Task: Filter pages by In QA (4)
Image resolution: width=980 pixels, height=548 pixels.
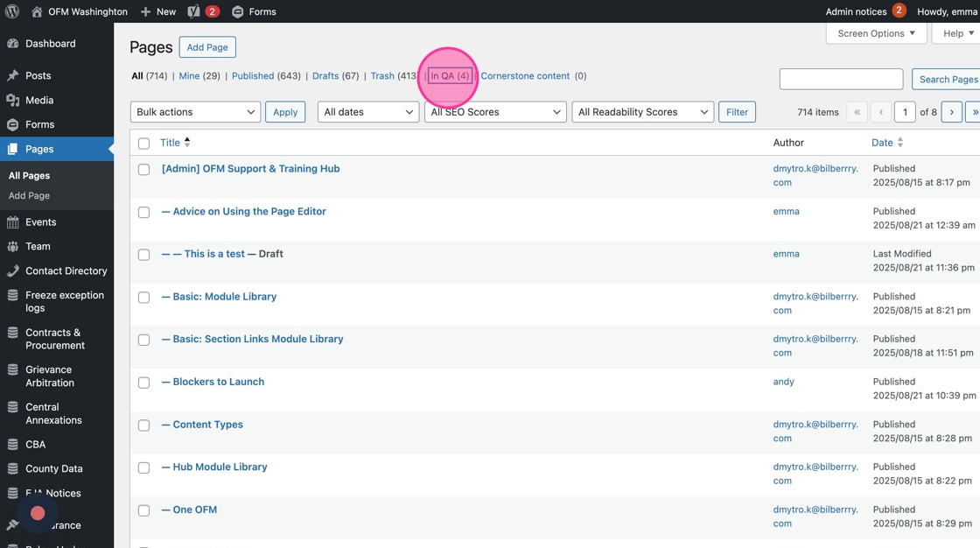Action: [450, 75]
